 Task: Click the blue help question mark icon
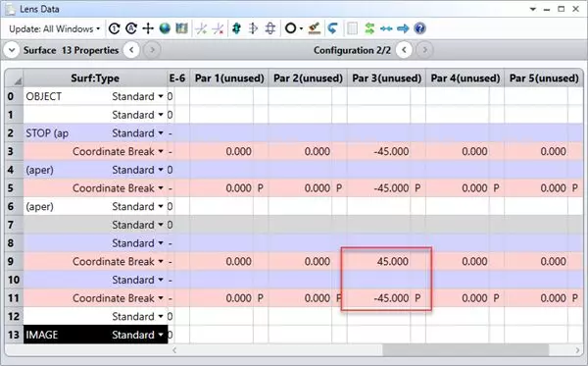click(x=419, y=28)
